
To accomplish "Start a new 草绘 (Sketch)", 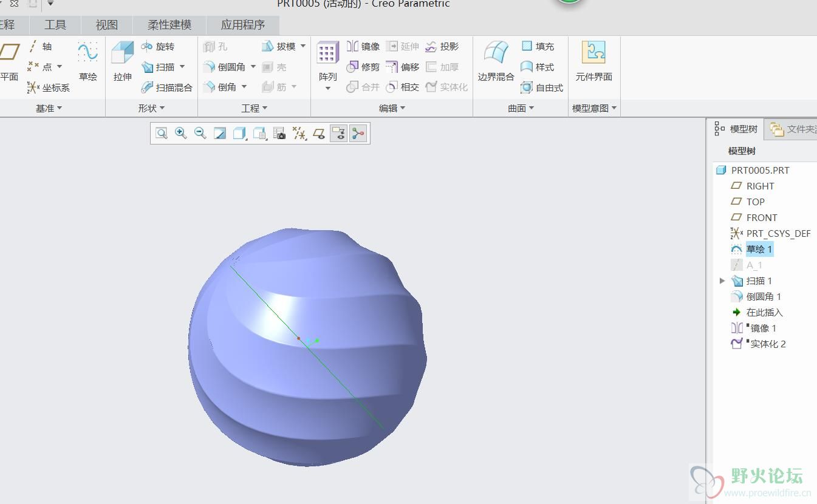I will pos(88,62).
